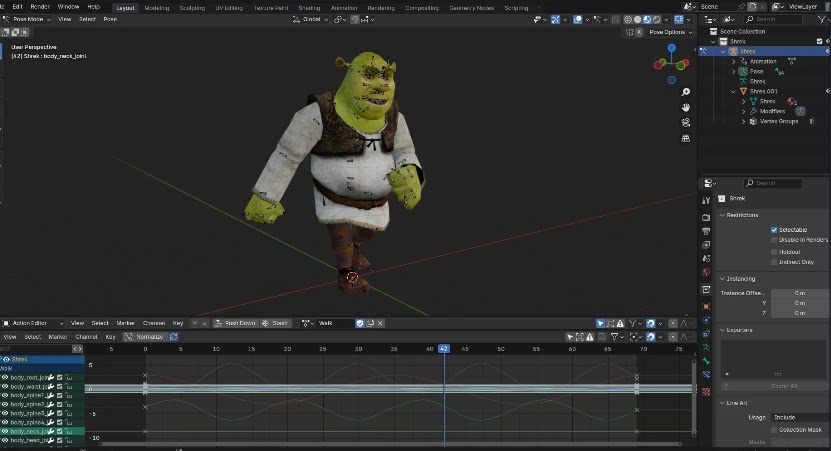Switch perspective/orthographic grid icon

(686, 138)
